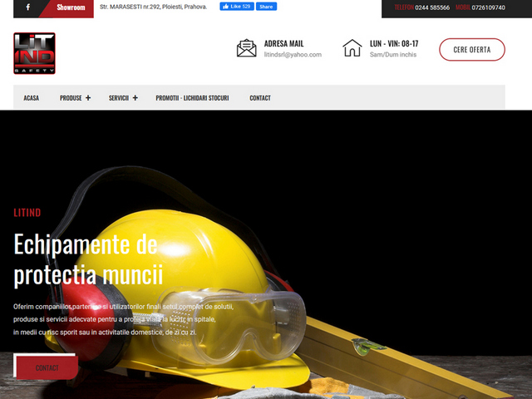Image resolution: width=532 pixels, height=399 pixels.
Task: Click the mail envelope icon
Action: (x=246, y=48)
